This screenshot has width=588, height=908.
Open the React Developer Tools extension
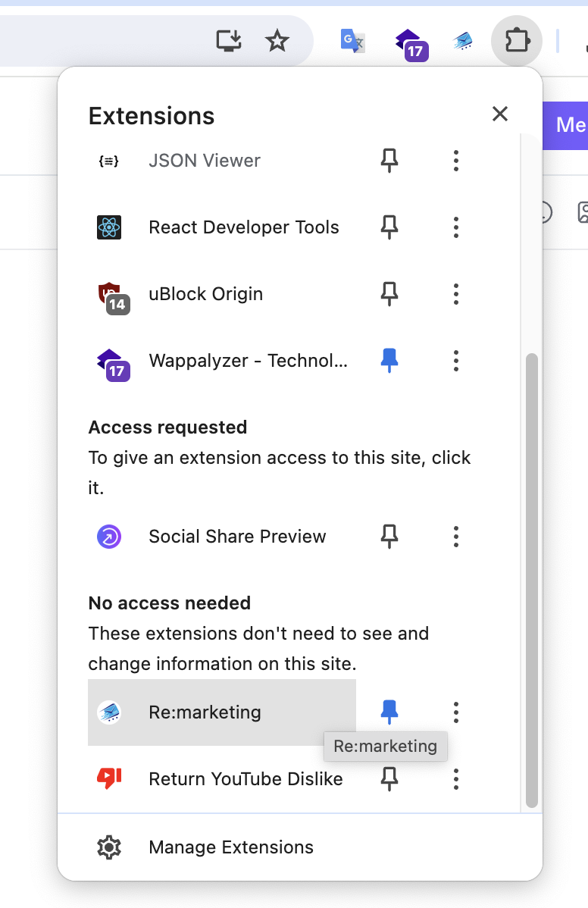[243, 227]
